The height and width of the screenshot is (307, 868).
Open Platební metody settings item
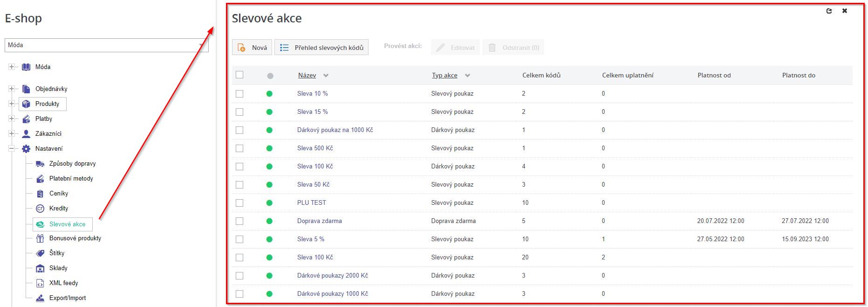(x=71, y=179)
